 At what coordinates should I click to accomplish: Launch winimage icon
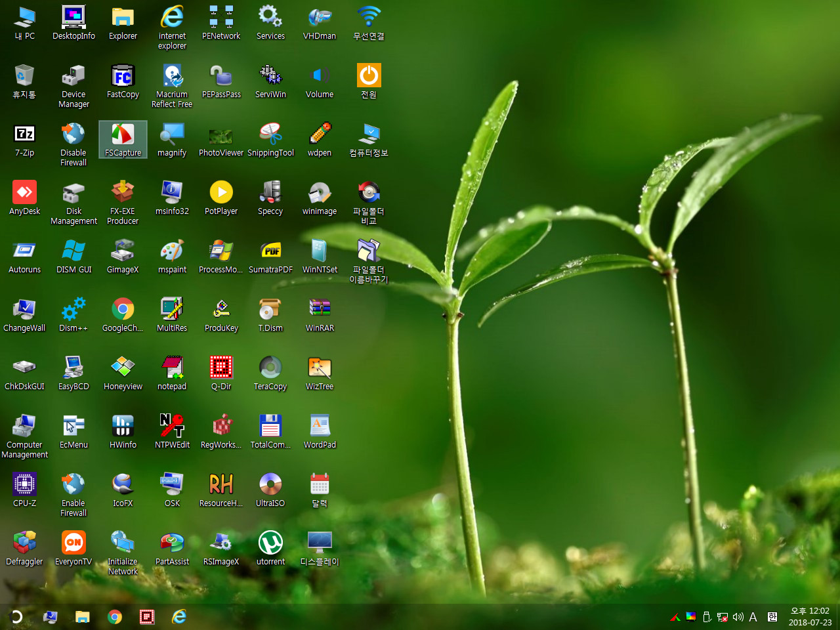point(320,198)
